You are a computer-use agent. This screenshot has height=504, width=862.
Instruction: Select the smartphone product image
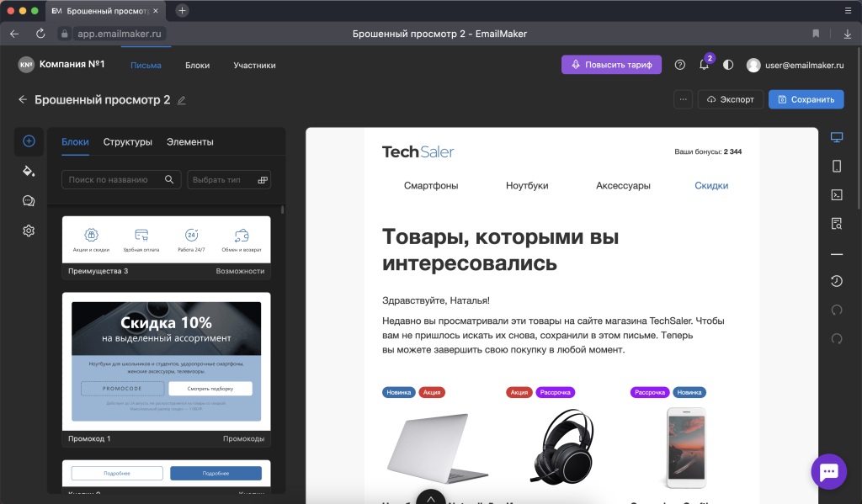[686, 448]
